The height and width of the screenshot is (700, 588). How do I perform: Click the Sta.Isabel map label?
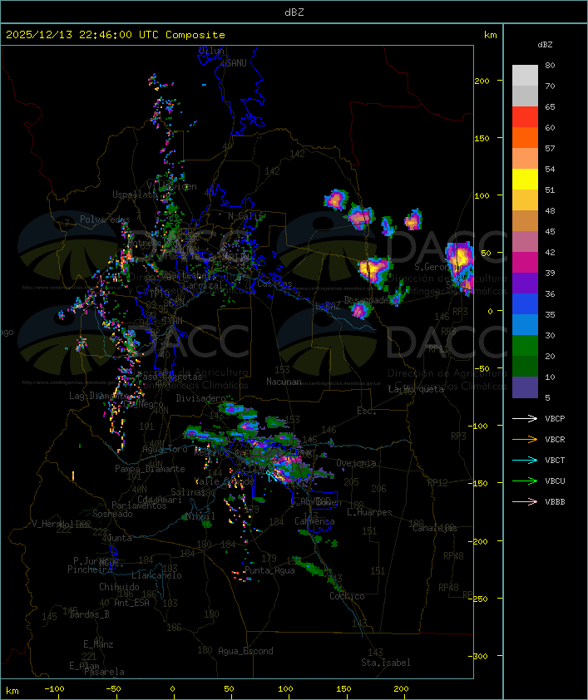coord(386,663)
